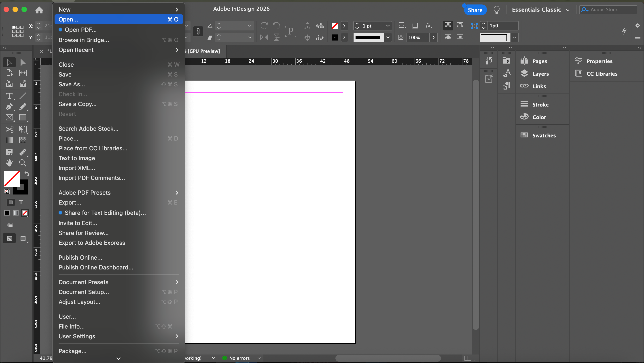Select the Scissors tool
The width and height of the screenshot is (644, 363).
(x=9, y=129)
